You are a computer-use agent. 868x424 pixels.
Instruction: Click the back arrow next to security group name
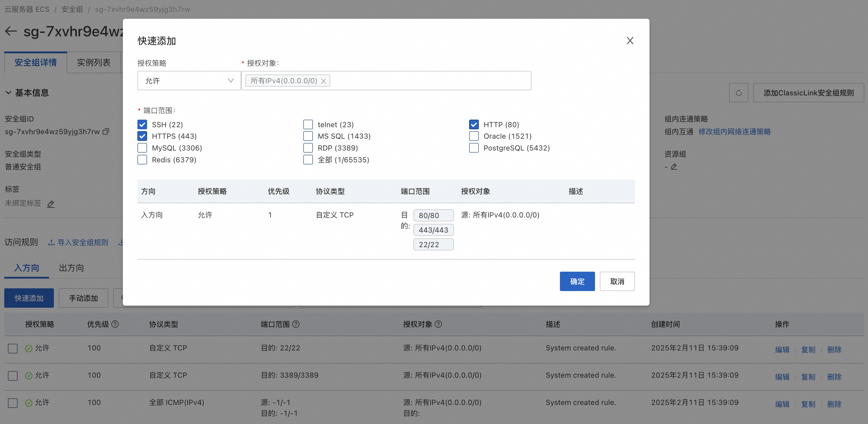click(x=11, y=31)
